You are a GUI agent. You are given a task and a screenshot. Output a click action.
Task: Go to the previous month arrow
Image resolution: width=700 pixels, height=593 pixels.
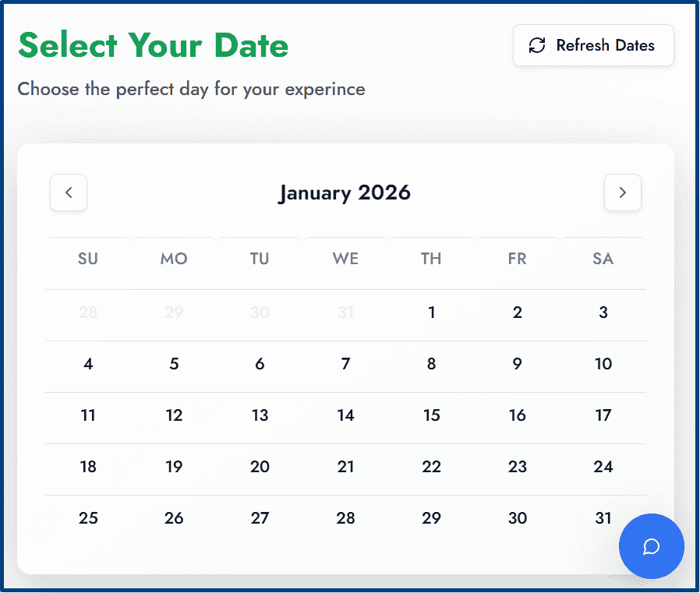pos(69,192)
